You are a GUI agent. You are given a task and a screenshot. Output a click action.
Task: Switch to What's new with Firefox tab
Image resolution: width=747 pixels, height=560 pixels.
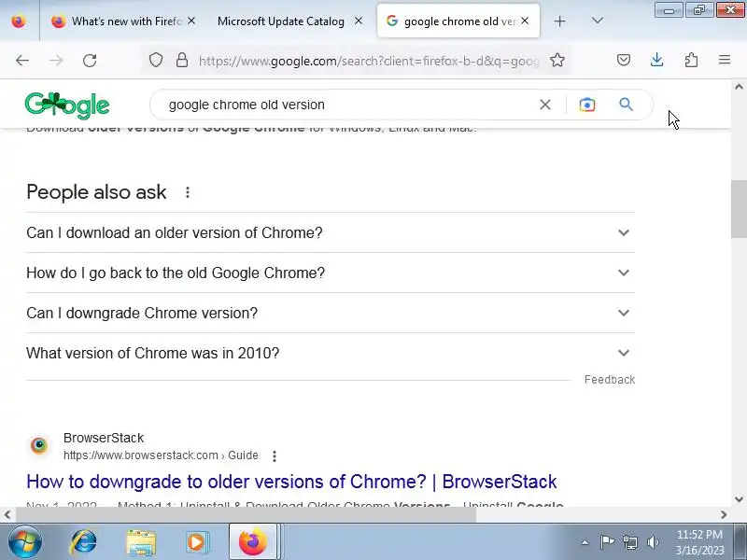point(124,21)
